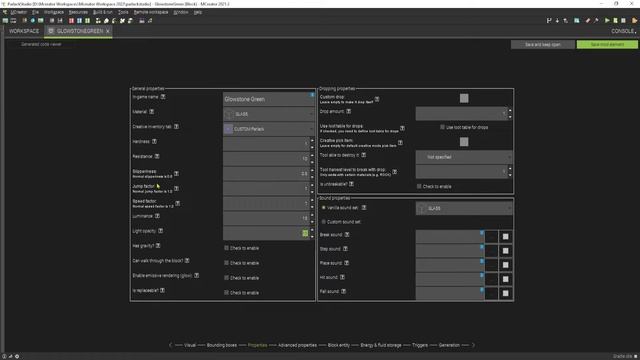This screenshot has height=360, width=640.
Task: Click the Resistance spinner arrows
Action: pyautogui.click(x=312, y=158)
